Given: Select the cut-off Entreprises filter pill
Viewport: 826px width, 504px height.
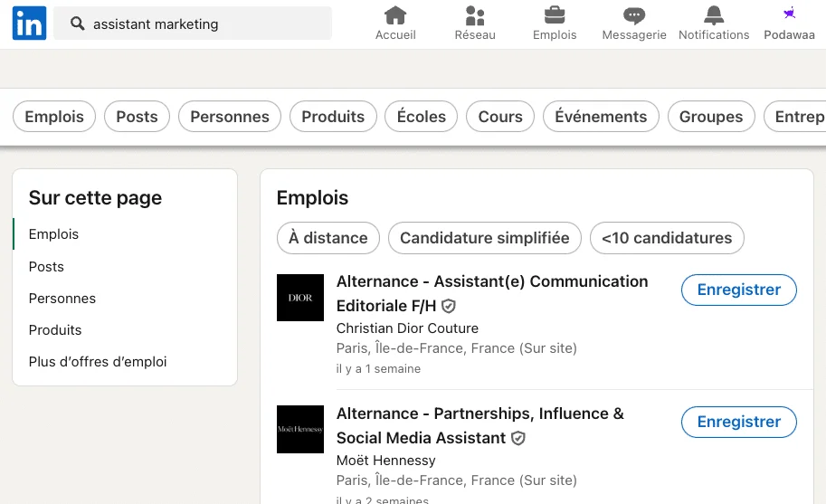Looking at the screenshot, I should (795, 117).
